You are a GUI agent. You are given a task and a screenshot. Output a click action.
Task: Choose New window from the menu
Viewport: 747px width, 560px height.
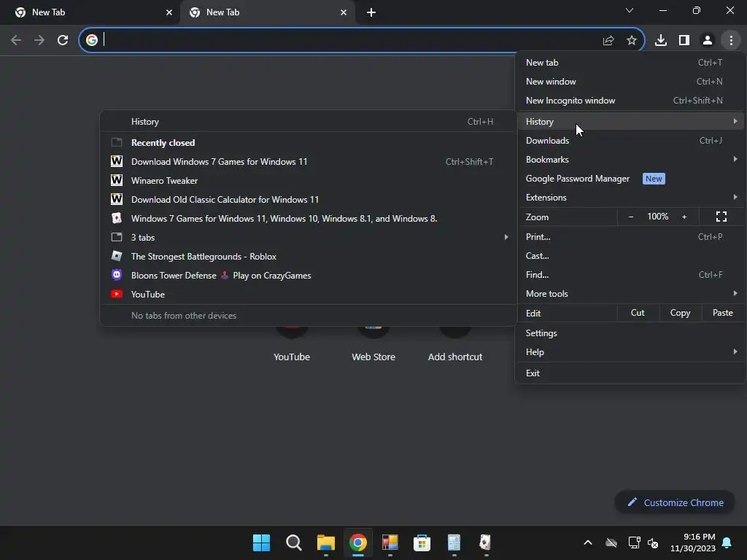(x=630, y=82)
